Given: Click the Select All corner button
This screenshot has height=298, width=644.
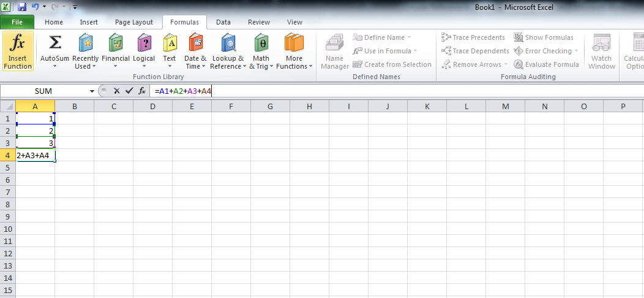Looking at the screenshot, I should [8, 106].
